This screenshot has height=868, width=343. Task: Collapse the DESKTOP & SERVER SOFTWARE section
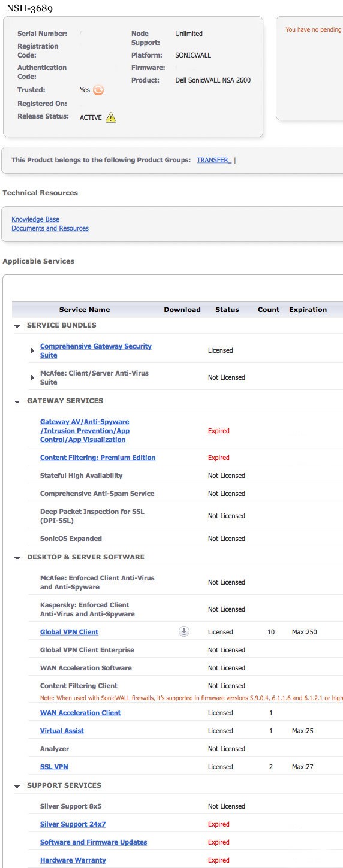point(17,558)
